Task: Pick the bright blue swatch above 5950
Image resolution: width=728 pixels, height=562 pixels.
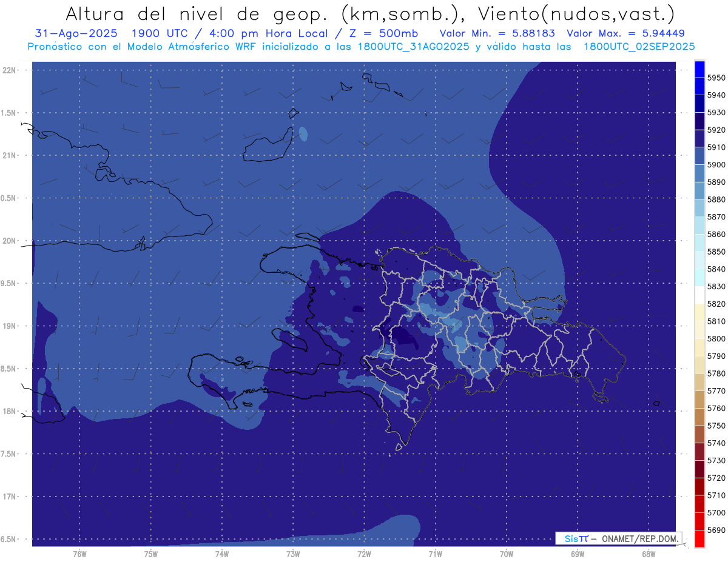Action: (x=699, y=69)
